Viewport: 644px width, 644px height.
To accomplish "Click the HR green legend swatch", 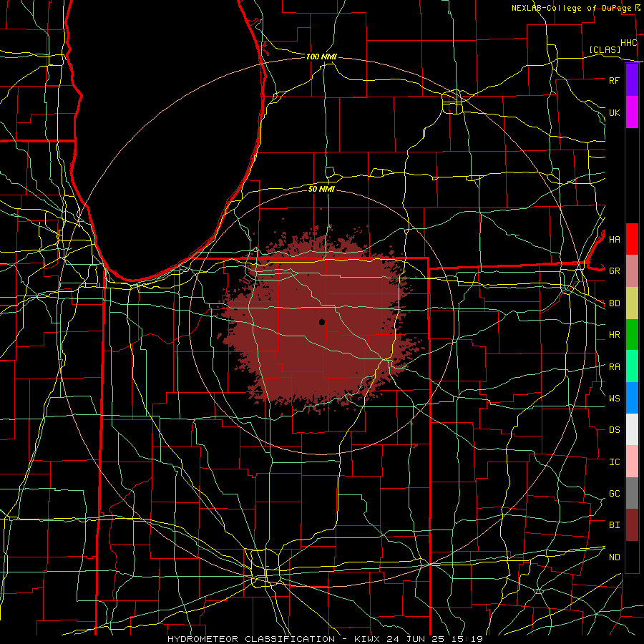I will 632,335.
